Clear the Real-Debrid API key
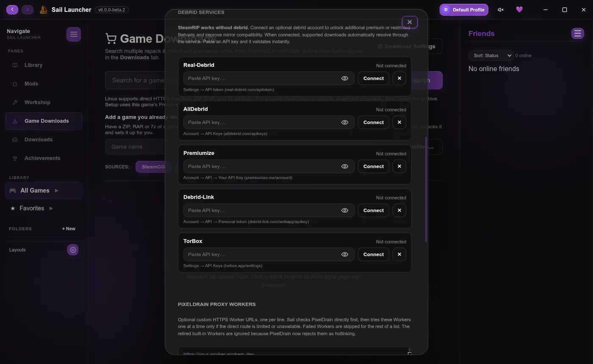The height and width of the screenshot is (364, 593). point(399,78)
